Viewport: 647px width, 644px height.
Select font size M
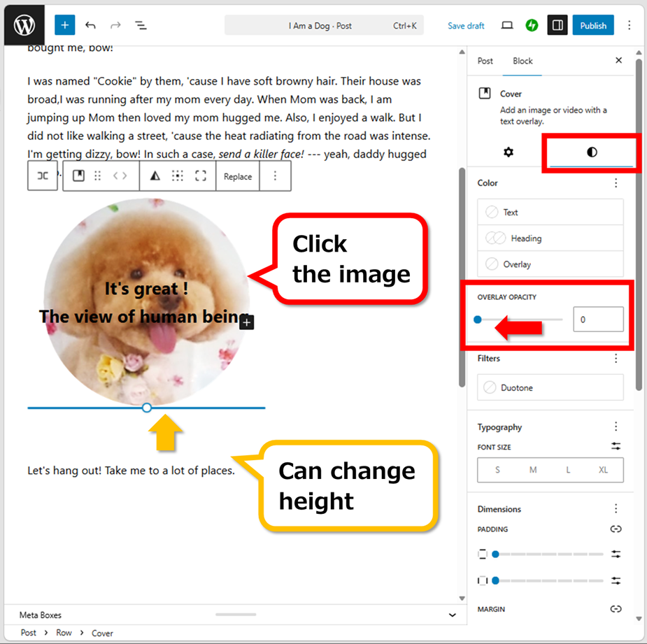click(533, 470)
